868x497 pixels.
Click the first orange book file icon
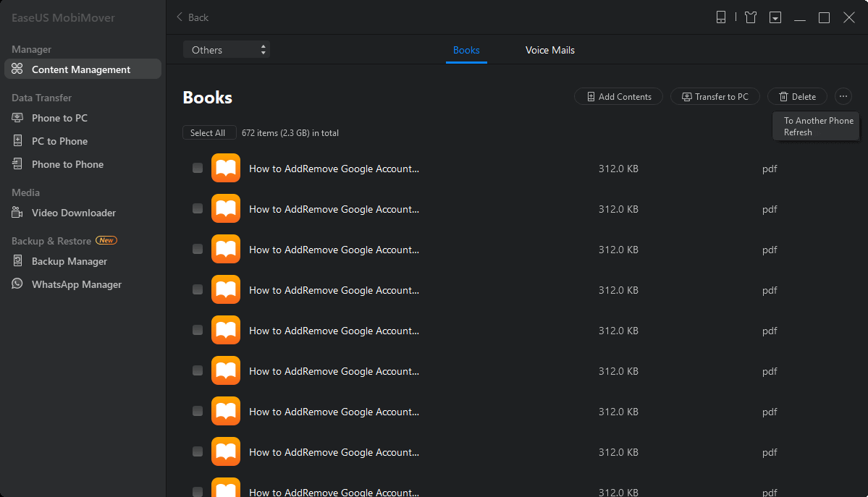point(226,169)
